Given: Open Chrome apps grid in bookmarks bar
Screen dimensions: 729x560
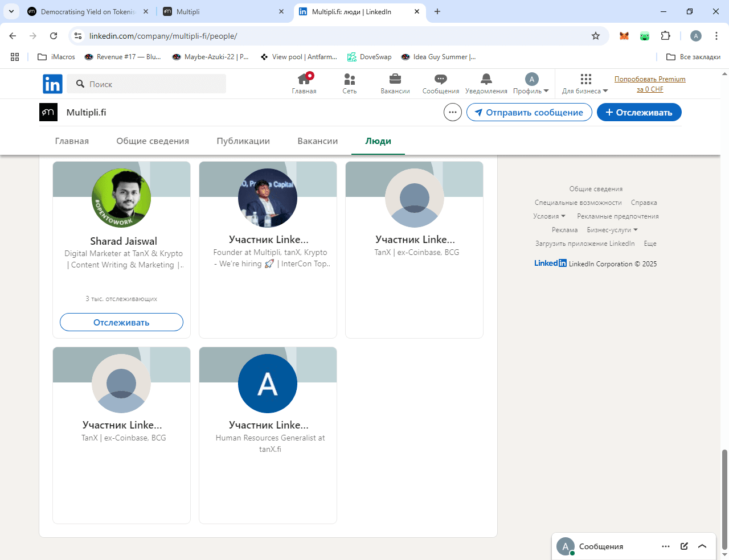Looking at the screenshot, I should click(x=15, y=57).
